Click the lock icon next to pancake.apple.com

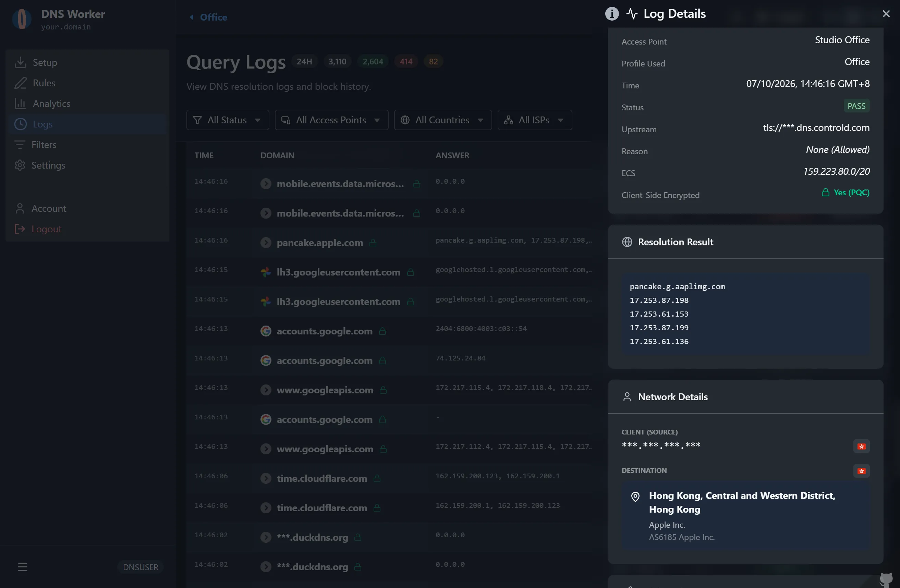(373, 242)
